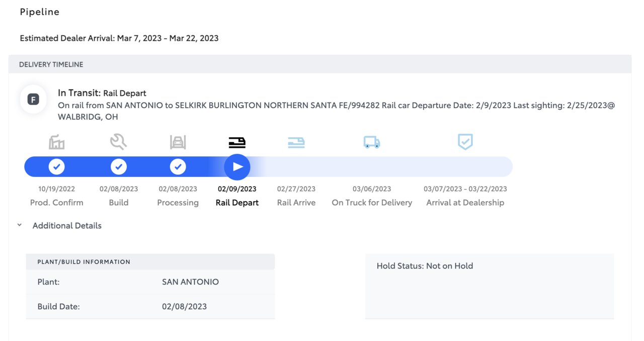Viewport: 644px width, 341px height.
Task: Click the 03/06/2023 date
Action: coord(372,189)
